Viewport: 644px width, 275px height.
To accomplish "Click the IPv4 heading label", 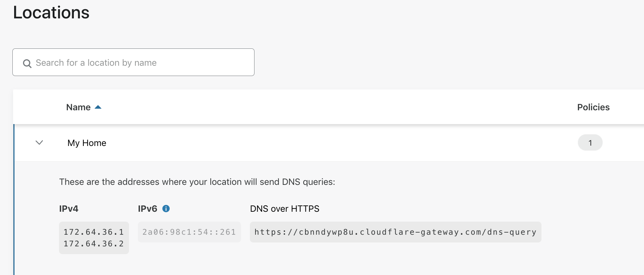I will pos(69,209).
